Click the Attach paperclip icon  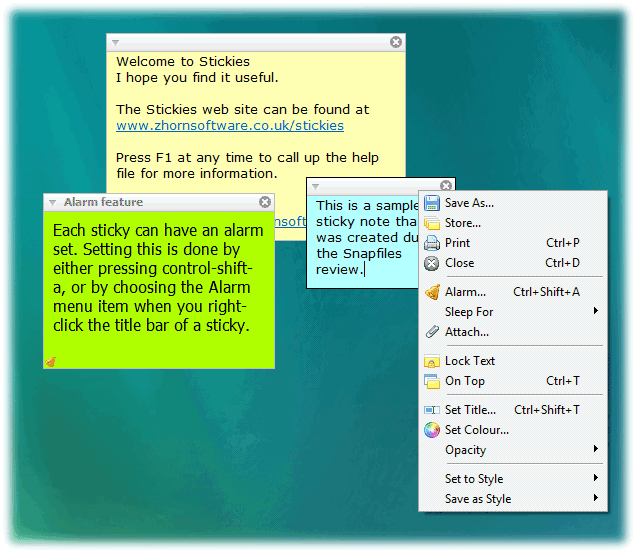[x=432, y=332]
